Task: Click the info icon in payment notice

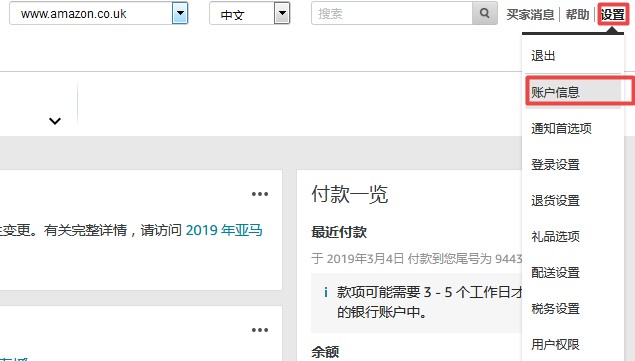Action: (326, 292)
